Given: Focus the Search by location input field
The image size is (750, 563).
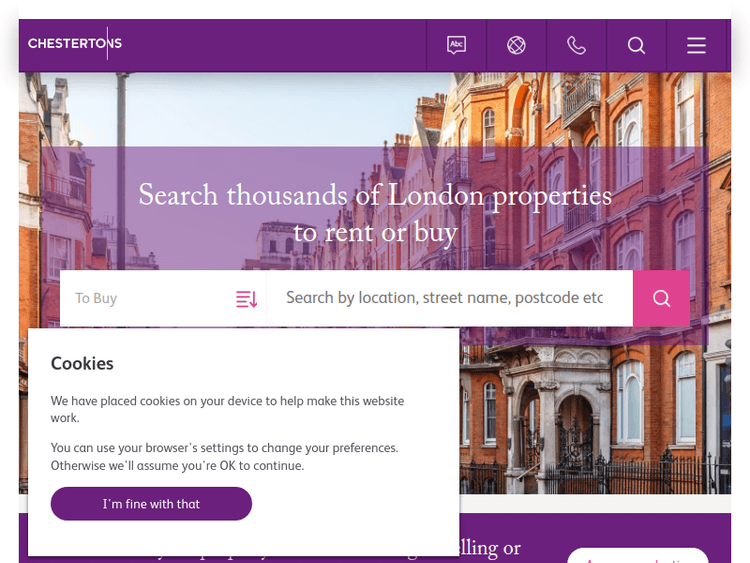Looking at the screenshot, I should [x=450, y=298].
